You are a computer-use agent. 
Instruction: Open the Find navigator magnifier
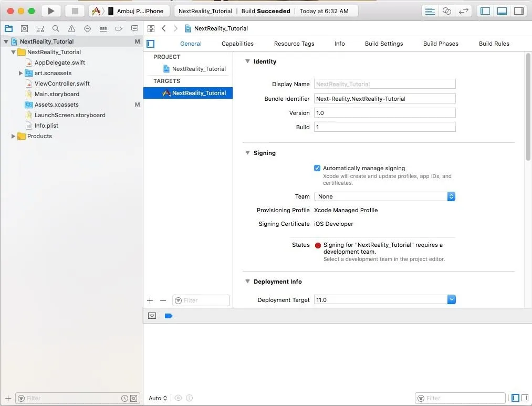56,28
